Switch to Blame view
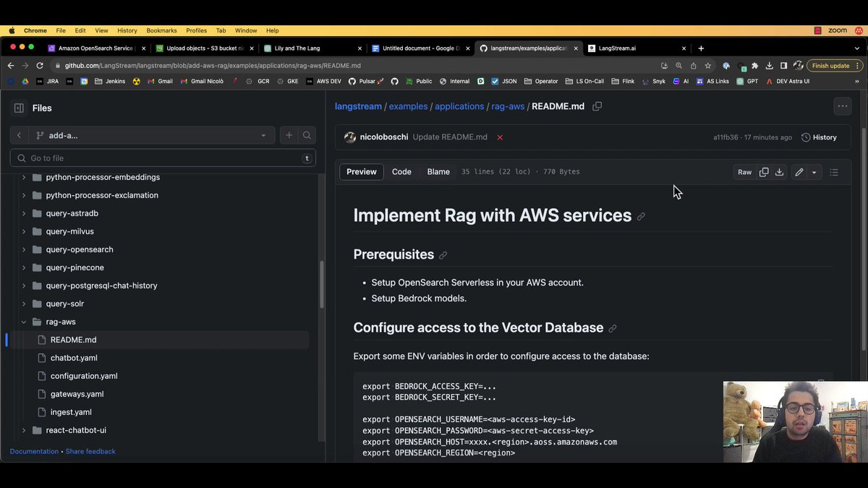 [438, 172]
